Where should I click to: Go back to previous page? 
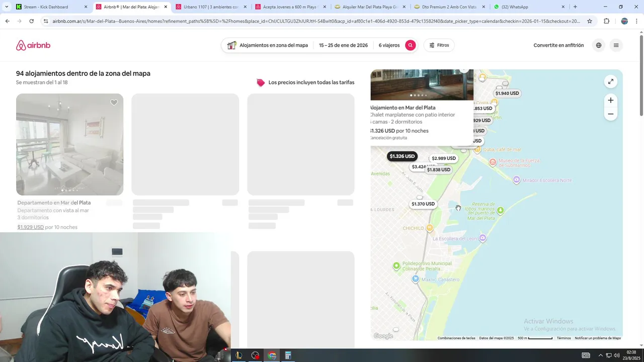coord(7,21)
